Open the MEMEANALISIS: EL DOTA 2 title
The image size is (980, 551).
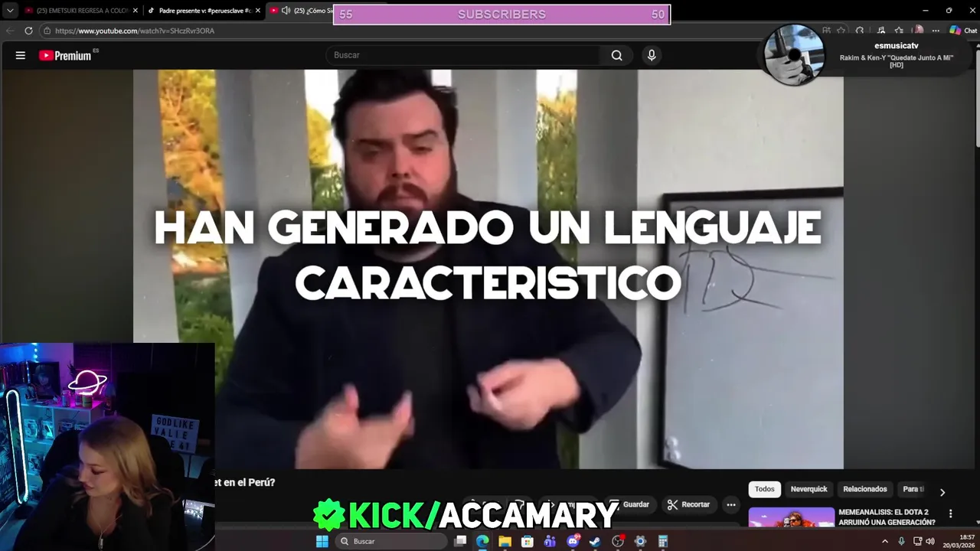887,517
